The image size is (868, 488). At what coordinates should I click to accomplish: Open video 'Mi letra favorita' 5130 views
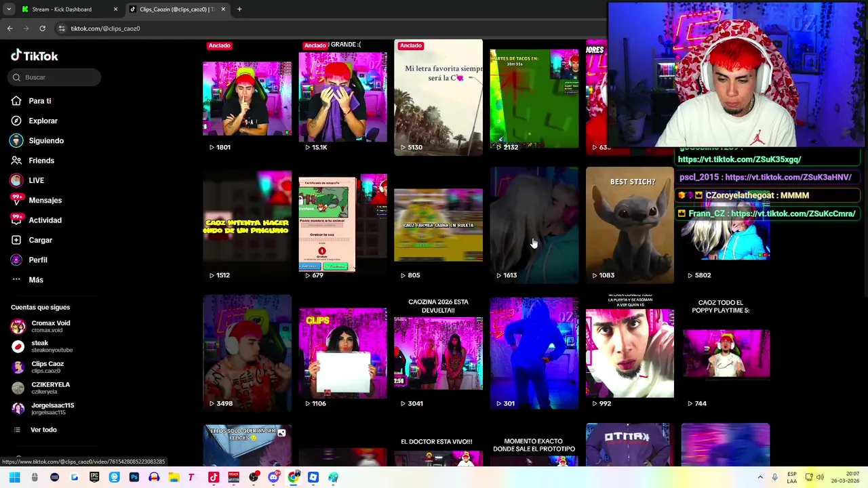click(438, 97)
